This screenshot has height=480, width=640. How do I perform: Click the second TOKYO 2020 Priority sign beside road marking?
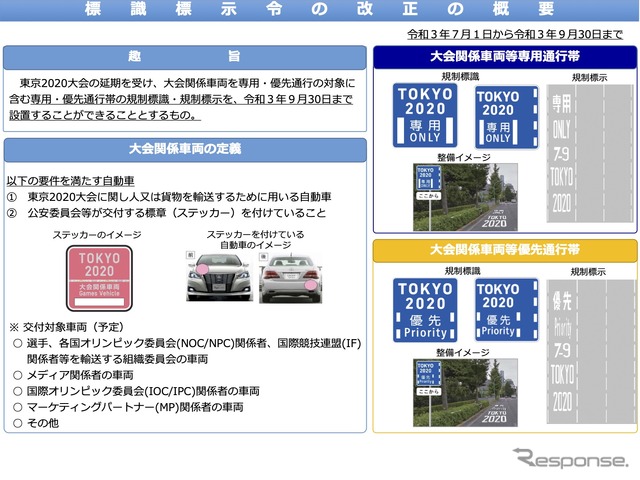(507, 310)
